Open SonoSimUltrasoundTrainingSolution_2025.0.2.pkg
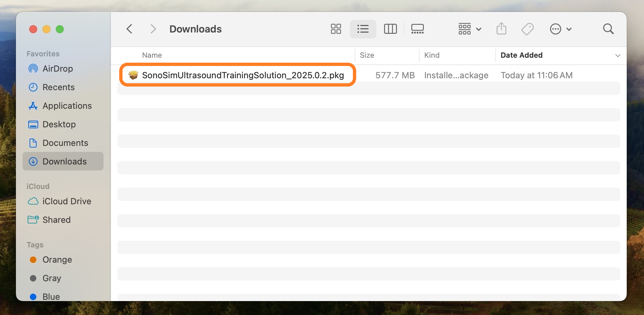The width and height of the screenshot is (644, 315). (x=243, y=75)
